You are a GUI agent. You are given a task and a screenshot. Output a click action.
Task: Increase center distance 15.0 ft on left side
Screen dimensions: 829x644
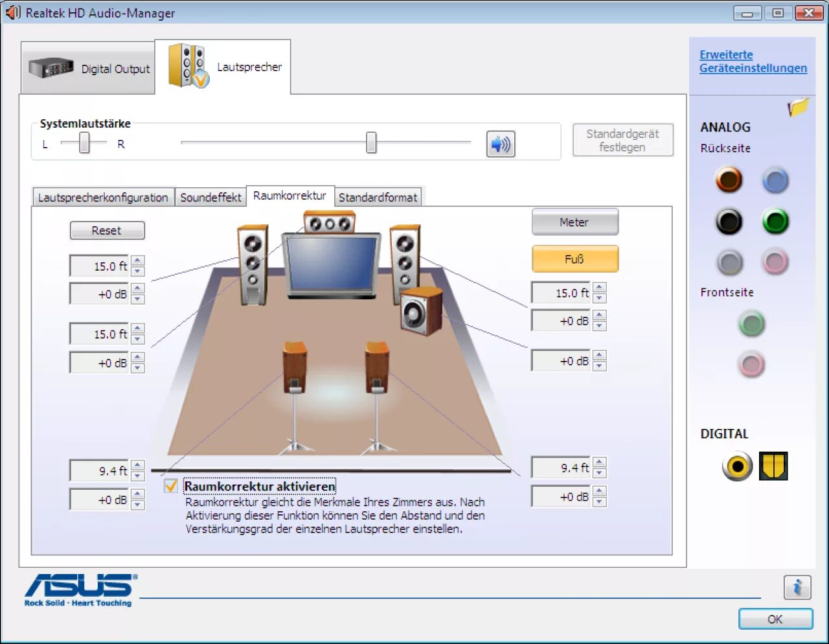click(x=137, y=328)
